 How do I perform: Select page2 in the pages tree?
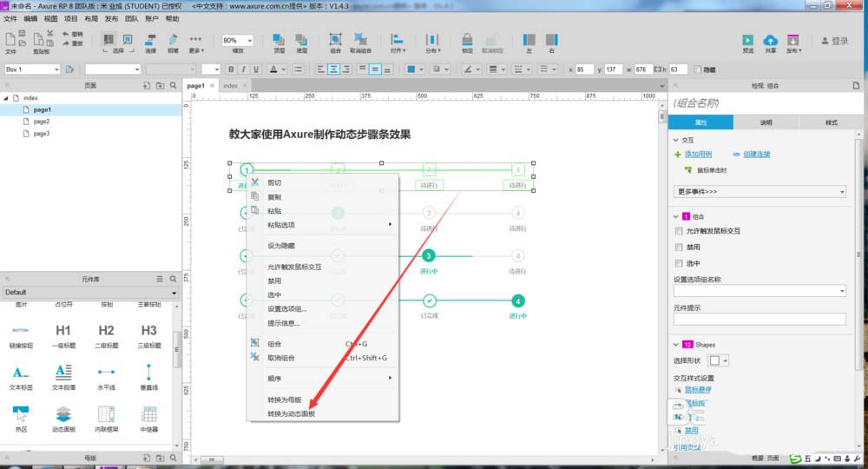tap(42, 122)
